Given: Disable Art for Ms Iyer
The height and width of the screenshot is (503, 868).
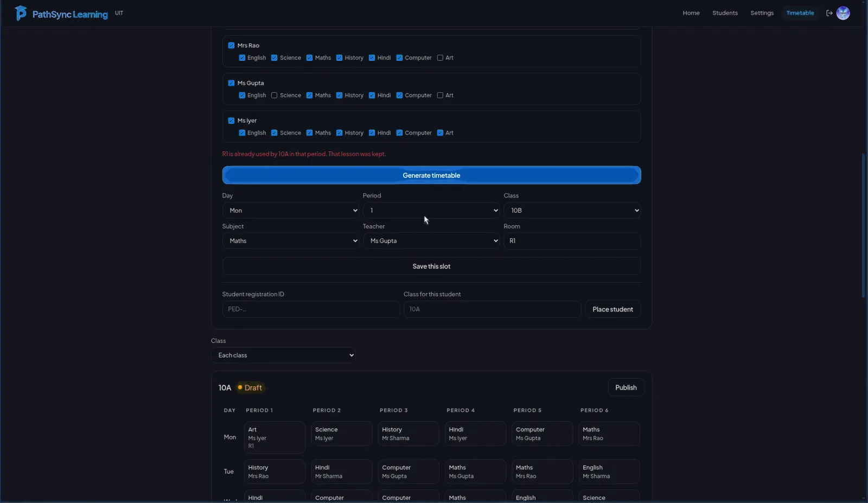Looking at the screenshot, I should point(440,132).
